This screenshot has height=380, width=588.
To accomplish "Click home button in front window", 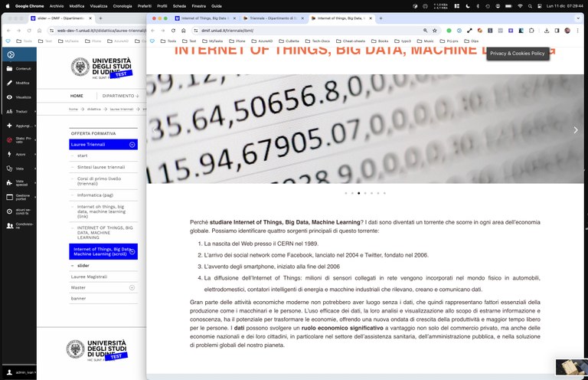I will coord(184,31).
